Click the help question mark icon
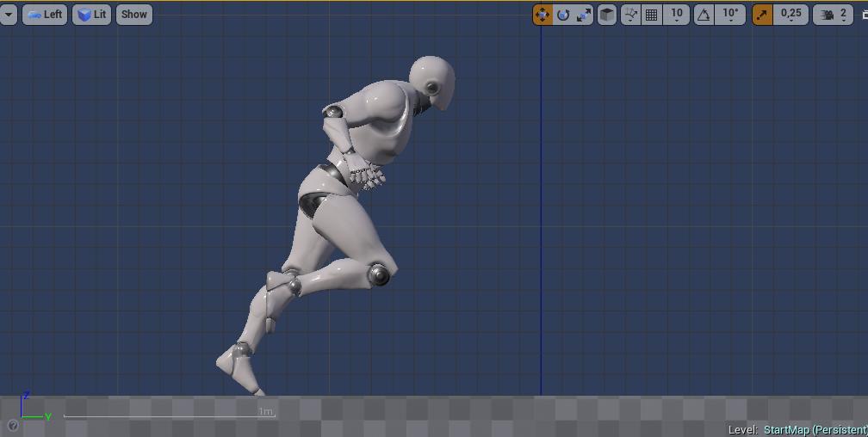This screenshot has width=868, height=437. (x=13, y=425)
